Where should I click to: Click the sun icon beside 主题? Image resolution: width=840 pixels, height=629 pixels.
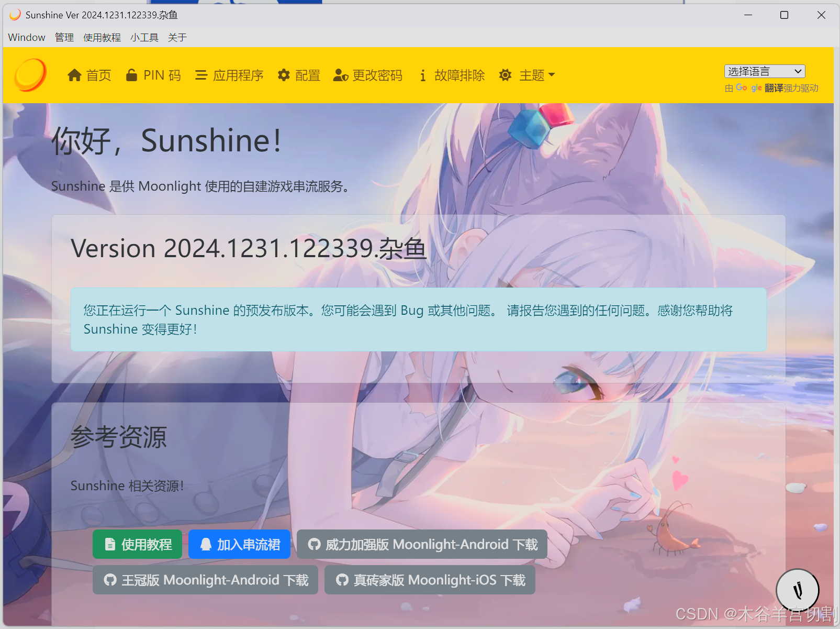pos(505,75)
